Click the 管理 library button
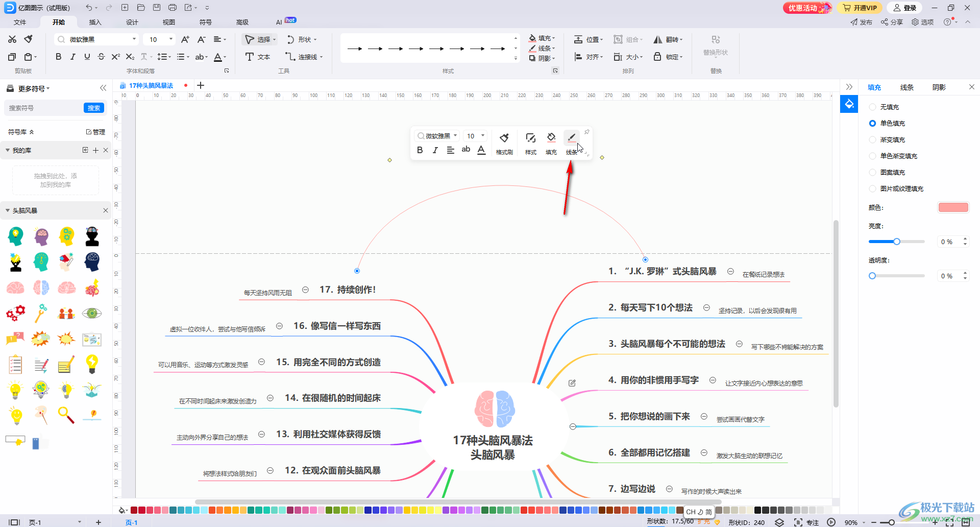Image resolution: width=980 pixels, height=527 pixels. pos(95,132)
